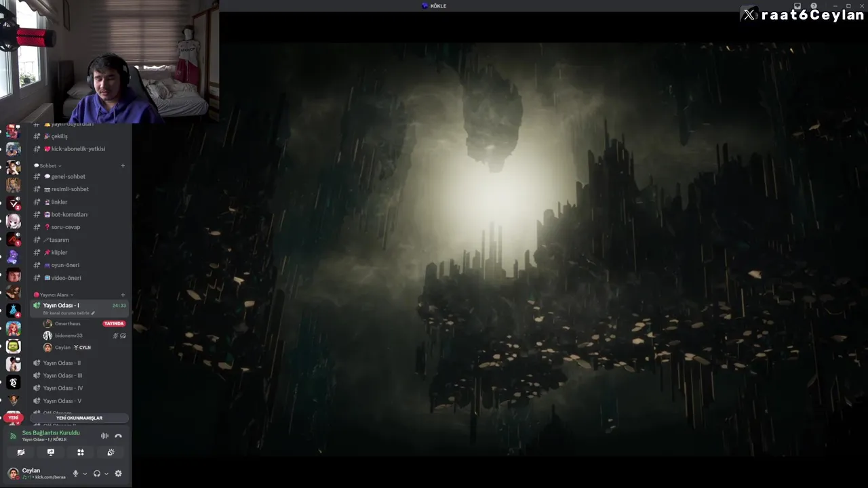Turn on the camera in voice panel
Screen dimensions: 868x488
coord(21,452)
